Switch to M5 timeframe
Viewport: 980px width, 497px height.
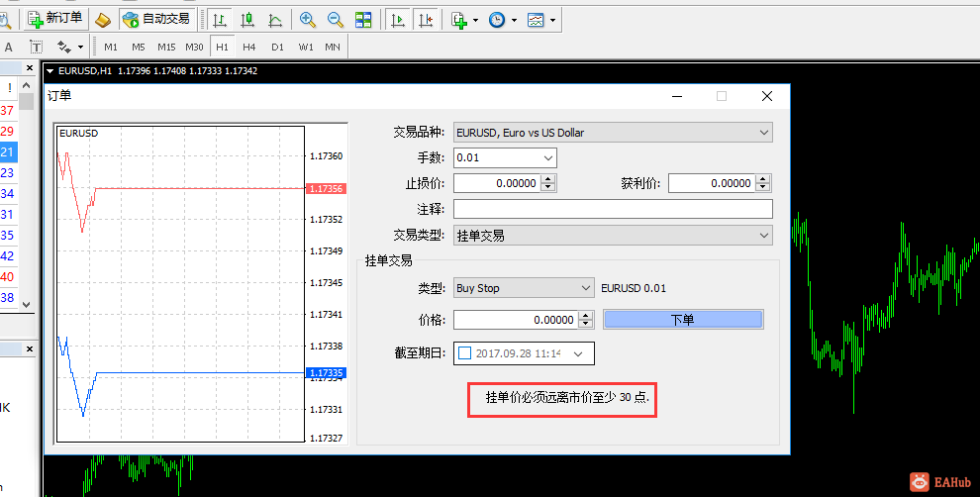tap(139, 47)
